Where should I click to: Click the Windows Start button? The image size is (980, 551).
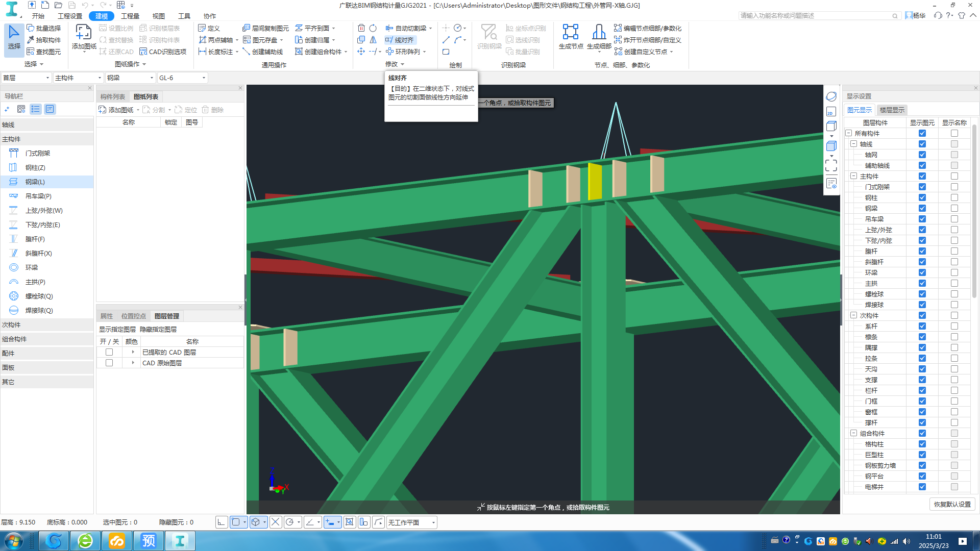(x=14, y=541)
